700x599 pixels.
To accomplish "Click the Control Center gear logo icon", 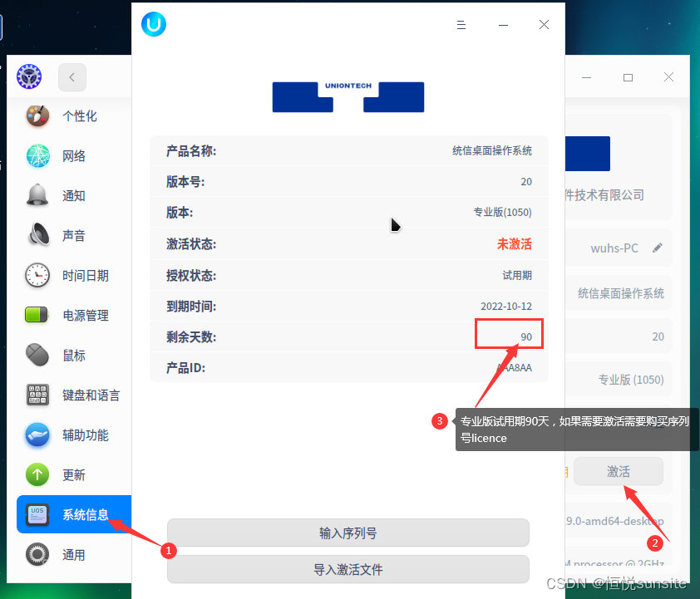I will pyautogui.click(x=29, y=76).
